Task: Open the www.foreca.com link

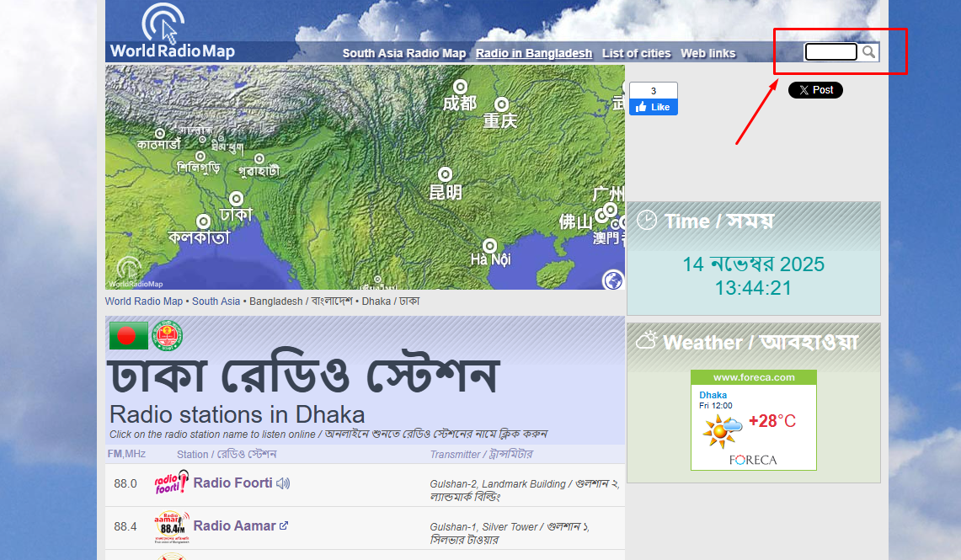Action: click(x=753, y=376)
